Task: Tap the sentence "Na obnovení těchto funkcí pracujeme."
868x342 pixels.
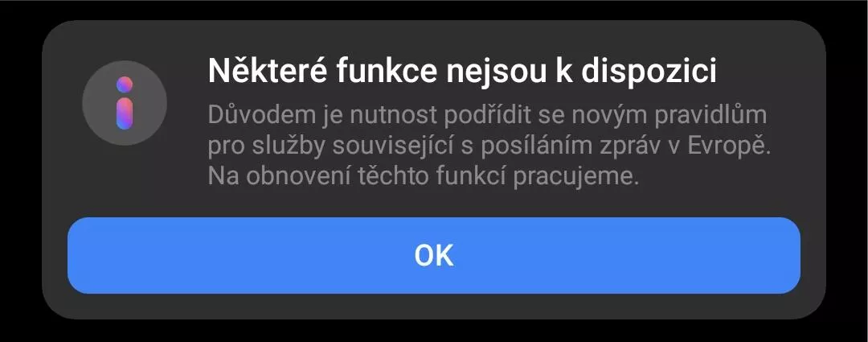Action: pos(424,177)
